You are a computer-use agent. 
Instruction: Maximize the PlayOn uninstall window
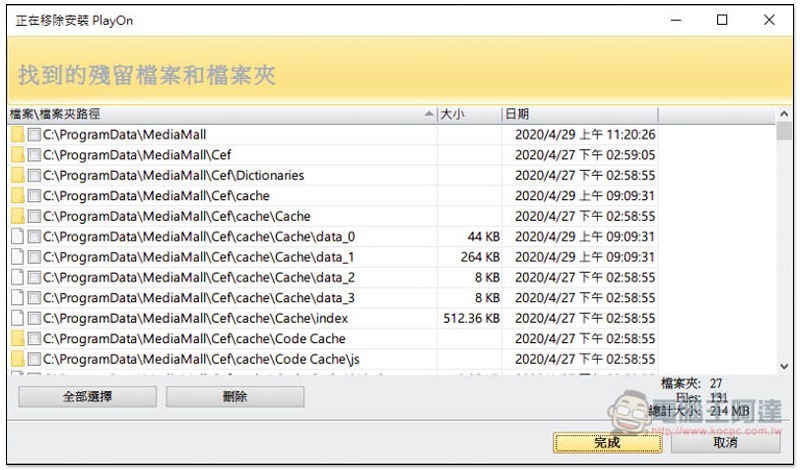[722, 20]
